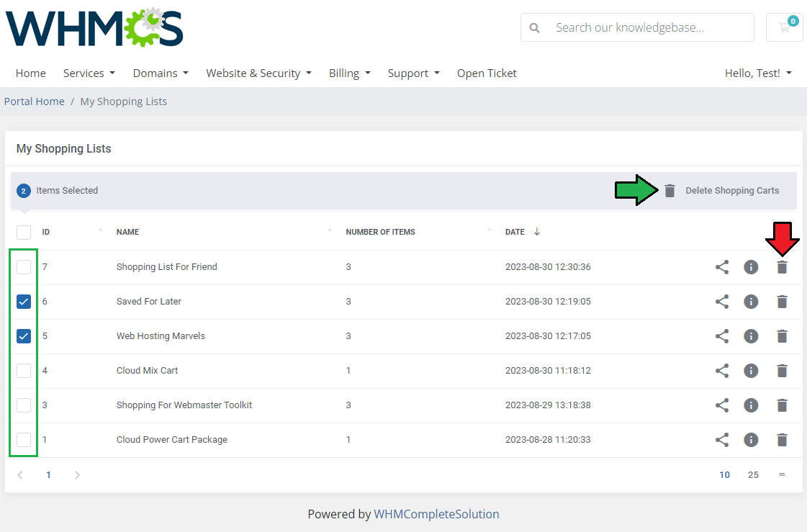Delete Shopping For Webmaster Toolkit list

point(782,405)
